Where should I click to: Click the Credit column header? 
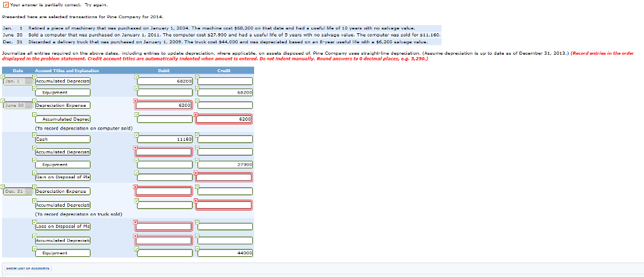click(x=224, y=70)
